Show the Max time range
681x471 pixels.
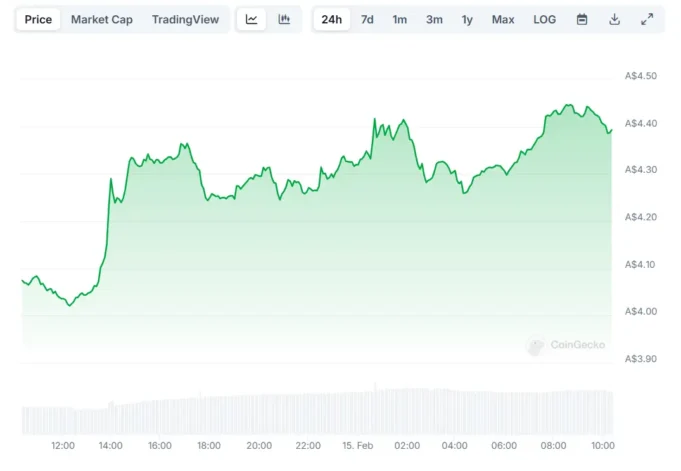click(x=503, y=20)
